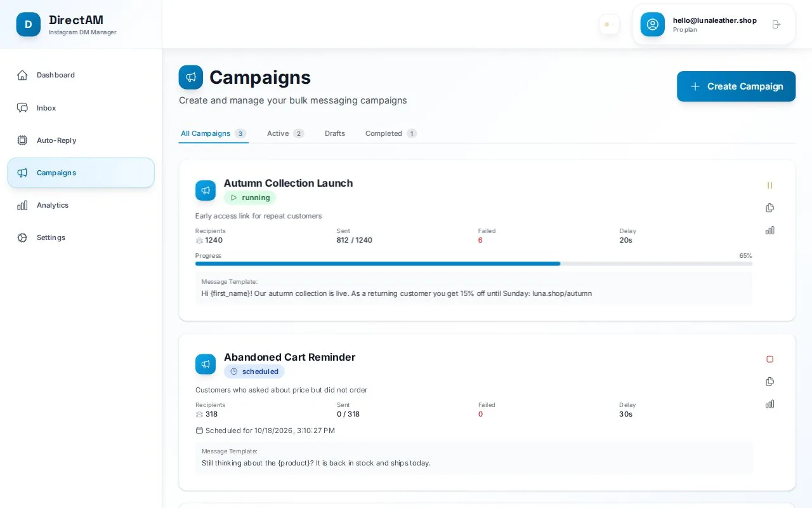Click the Campaigns megaphone icon in sidebar
This screenshot has height=508, width=812.
[x=22, y=173]
